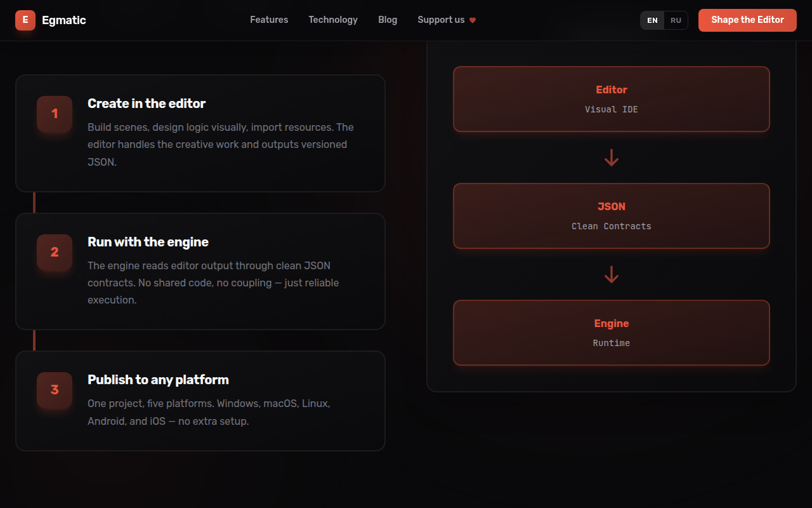The height and width of the screenshot is (508, 812).
Task: Go to the Blog page
Action: [x=388, y=20]
